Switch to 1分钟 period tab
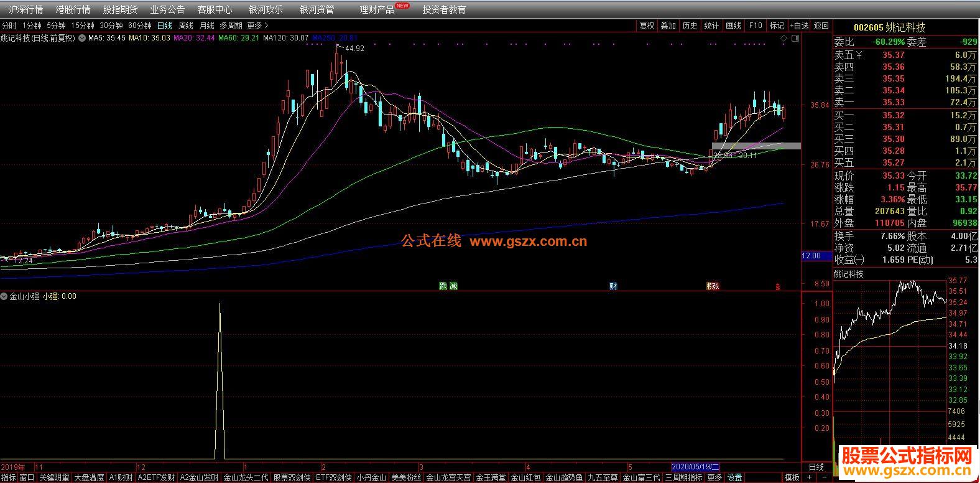The image size is (980, 483). [32, 26]
